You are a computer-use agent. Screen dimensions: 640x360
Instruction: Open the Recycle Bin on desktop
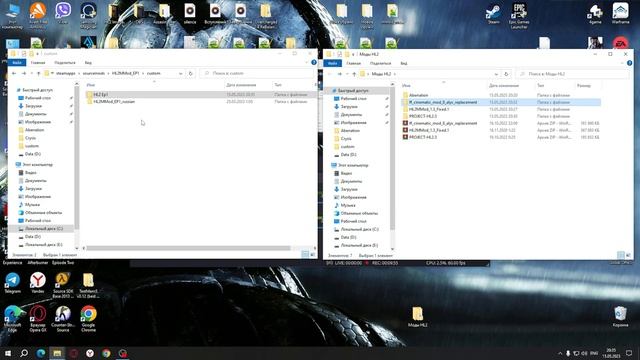click(620, 317)
